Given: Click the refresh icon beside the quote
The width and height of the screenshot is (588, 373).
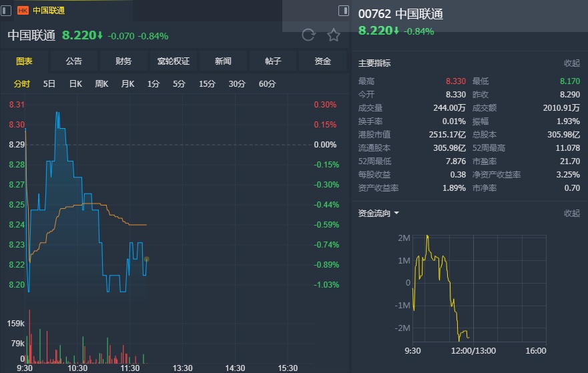Looking at the screenshot, I should (x=308, y=35).
